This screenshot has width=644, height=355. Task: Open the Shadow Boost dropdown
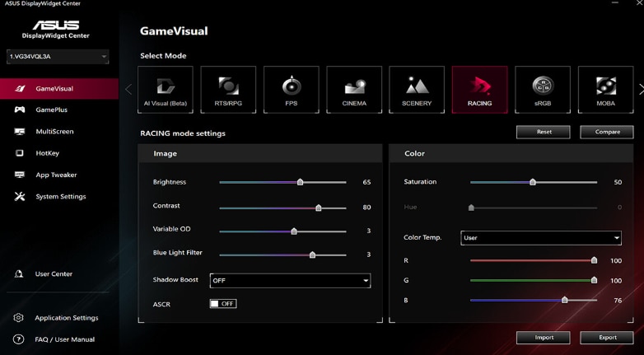point(290,281)
